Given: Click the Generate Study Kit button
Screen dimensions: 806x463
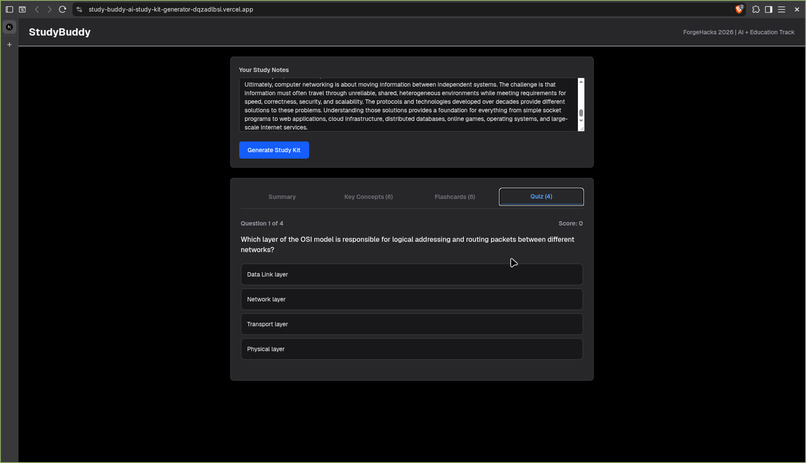Looking at the screenshot, I should pyautogui.click(x=274, y=150).
